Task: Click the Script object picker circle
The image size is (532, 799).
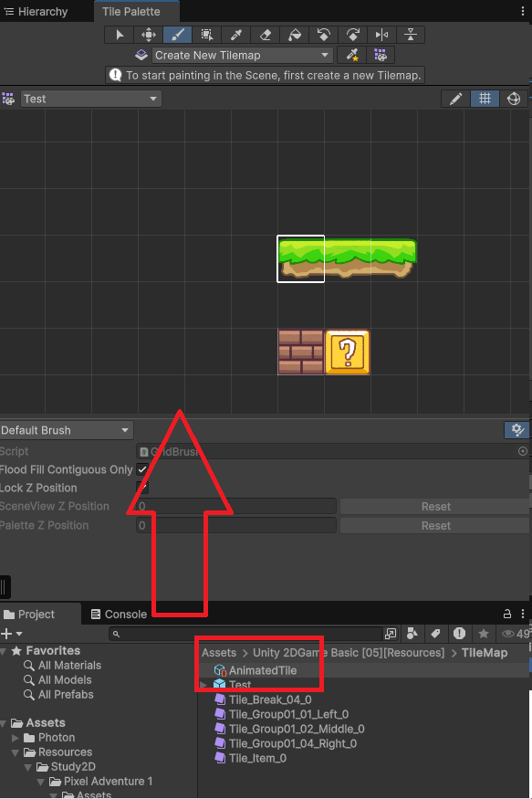Action: coord(522,451)
